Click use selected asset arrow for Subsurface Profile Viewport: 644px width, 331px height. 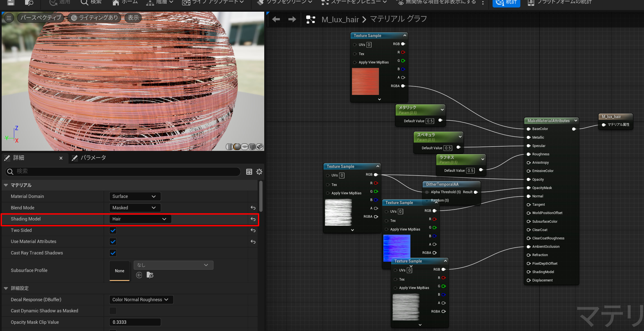139,275
